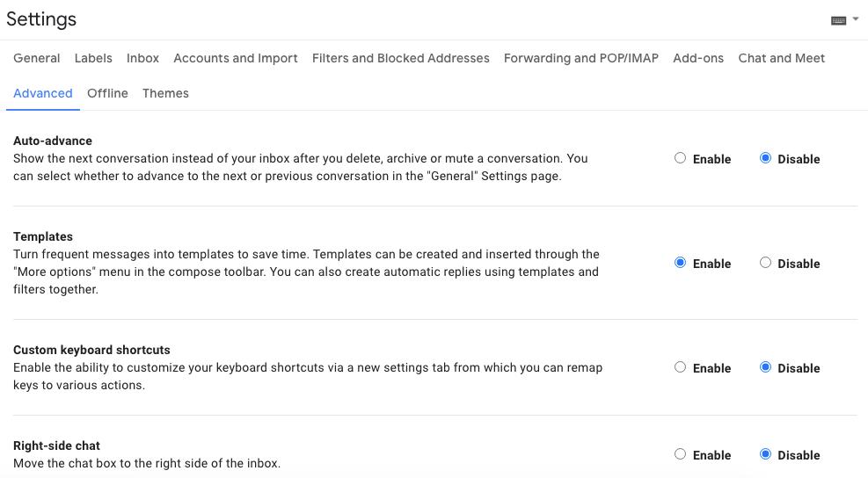Viewport: 868px width, 478px height.
Task: Disable the Templates feature
Action: (x=765, y=263)
